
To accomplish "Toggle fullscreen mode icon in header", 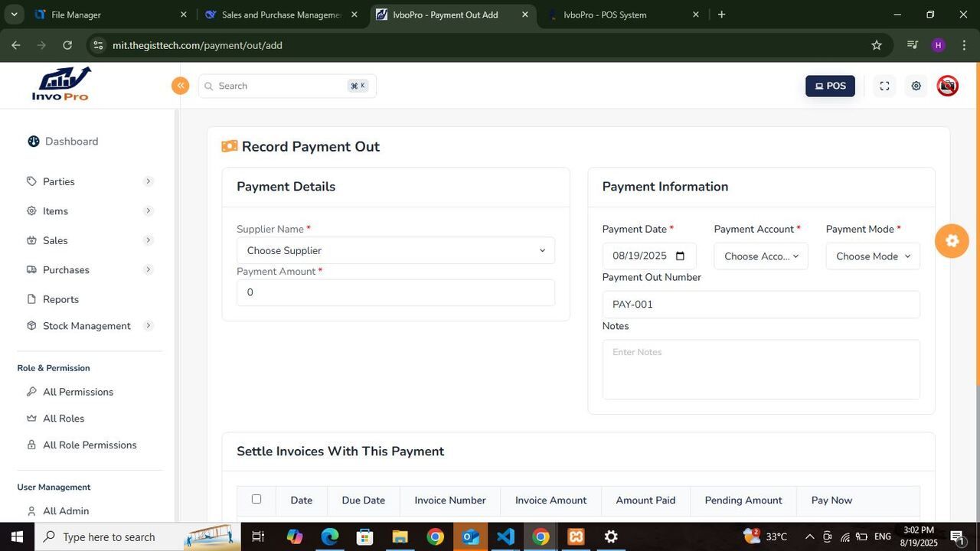I will tap(884, 86).
